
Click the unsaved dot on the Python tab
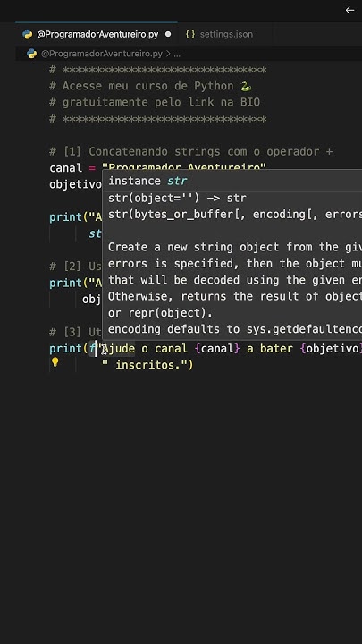168,35
